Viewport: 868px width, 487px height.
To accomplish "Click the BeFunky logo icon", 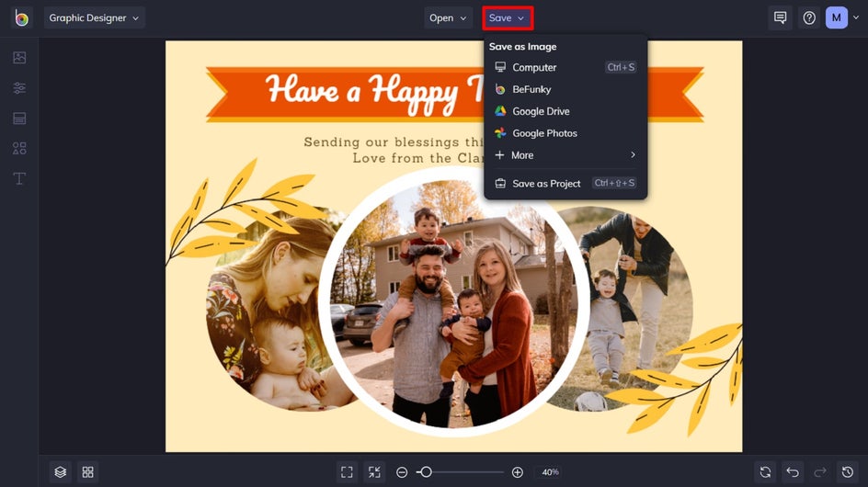I will 21,17.
